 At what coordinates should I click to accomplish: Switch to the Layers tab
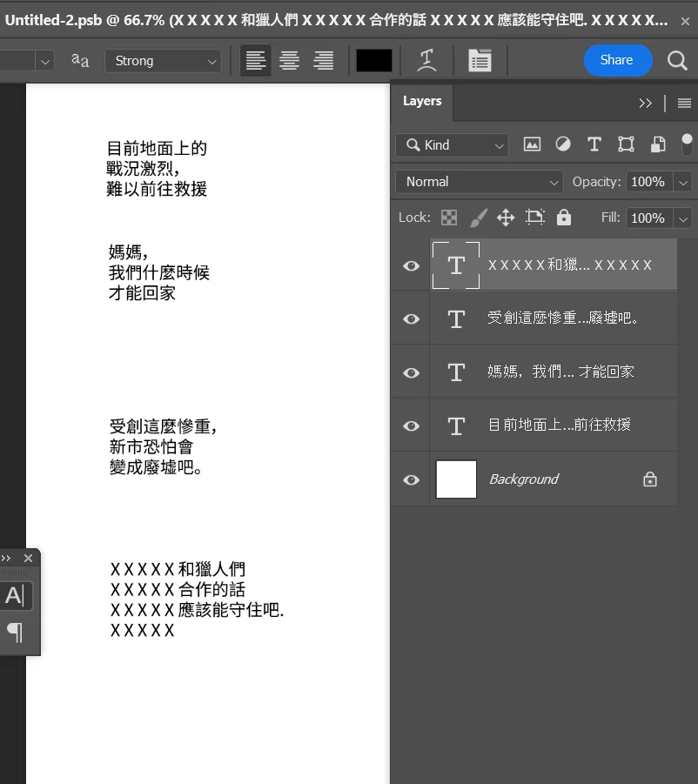[x=422, y=101]
